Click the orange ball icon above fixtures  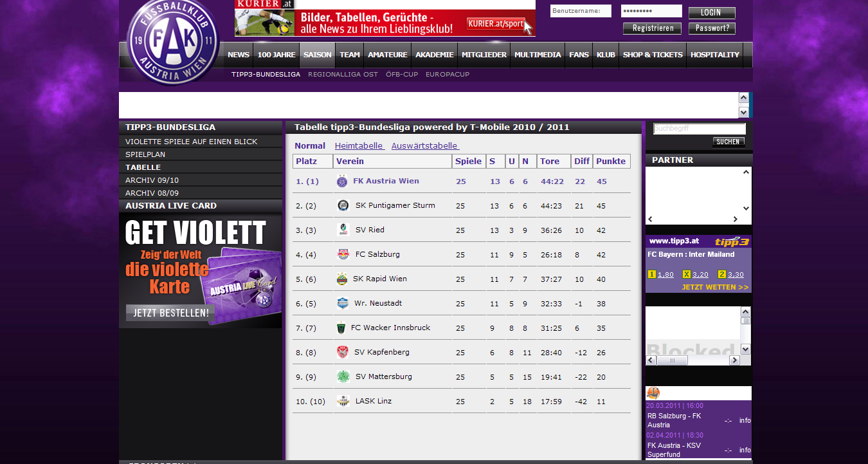(653, 393)
